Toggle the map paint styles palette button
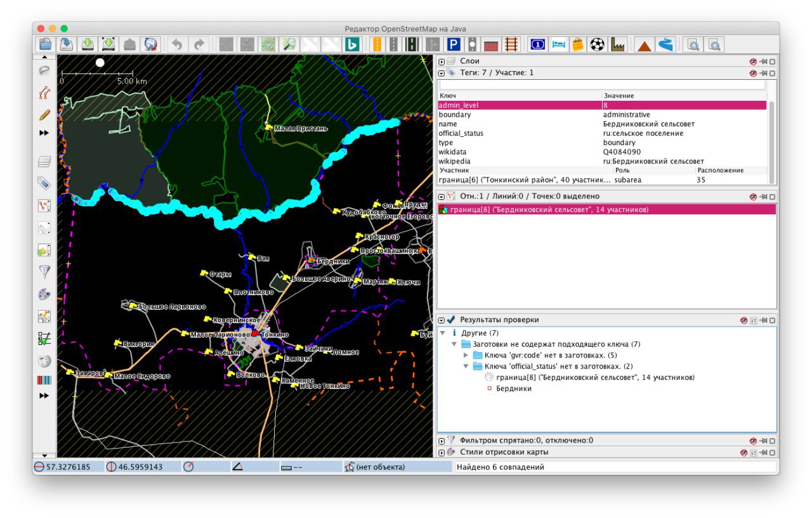812x518 pixels. tap(44, 294)
